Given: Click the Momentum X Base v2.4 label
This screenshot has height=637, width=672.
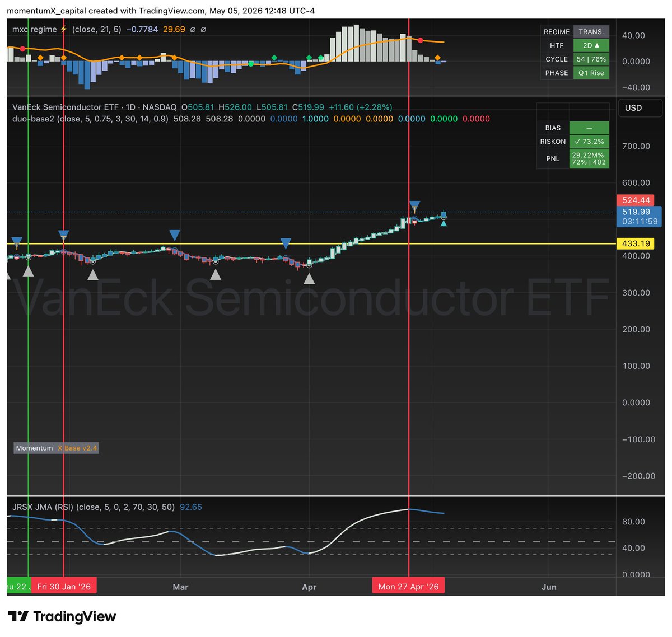Looking at the screenshot, I should coord(56,448).
